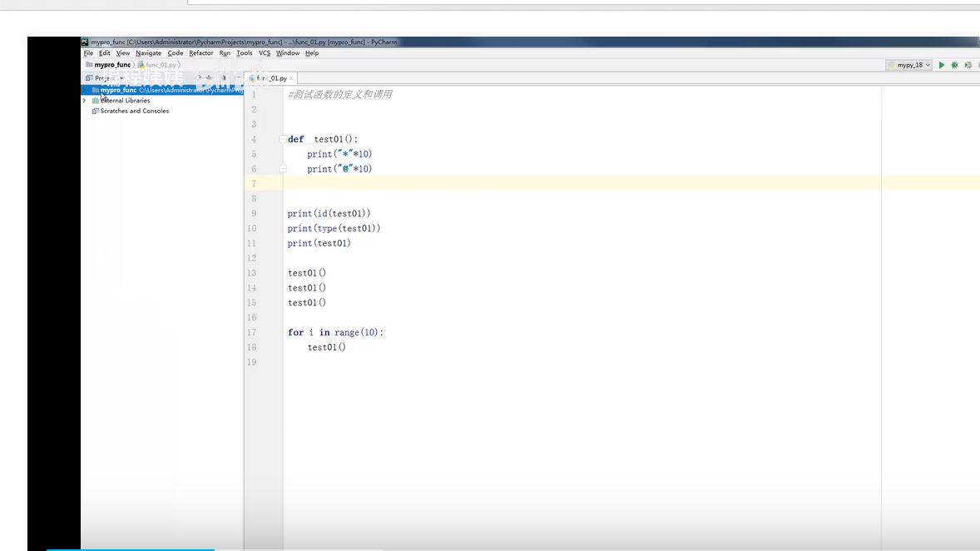This screenshot has height=551, width=980.
Task: Click the 'for i in range(10):' line
Action: (x=335, y=332)
